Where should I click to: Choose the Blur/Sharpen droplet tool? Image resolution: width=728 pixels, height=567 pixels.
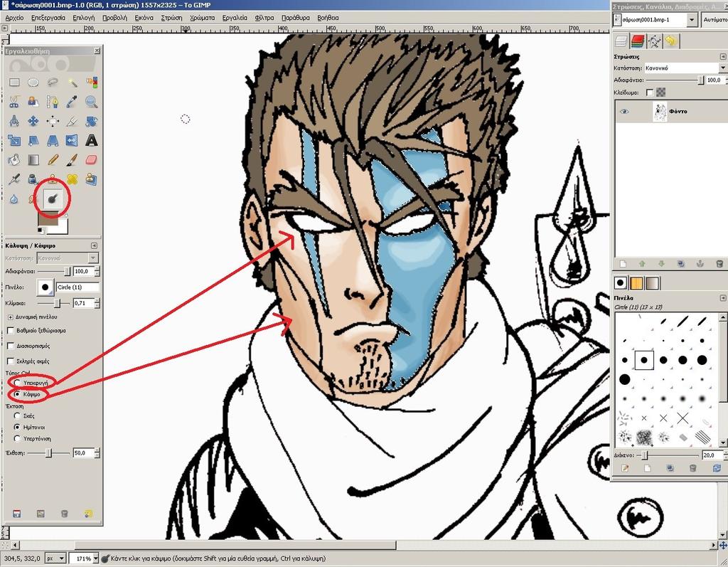pyautogui.click(x=14, y=199)
